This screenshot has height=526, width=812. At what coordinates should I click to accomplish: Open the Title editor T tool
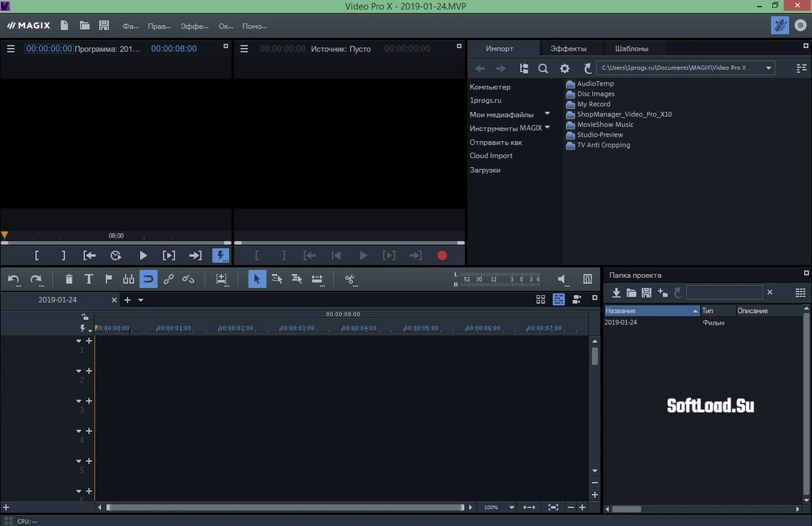point(89,279)
